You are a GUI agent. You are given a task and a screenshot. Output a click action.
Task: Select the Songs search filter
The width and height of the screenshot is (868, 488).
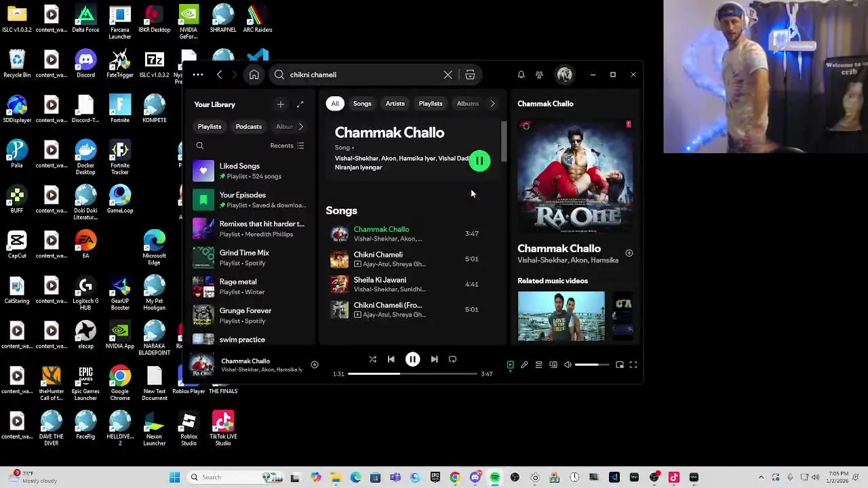pyautogui.click(x=362, y=104)
